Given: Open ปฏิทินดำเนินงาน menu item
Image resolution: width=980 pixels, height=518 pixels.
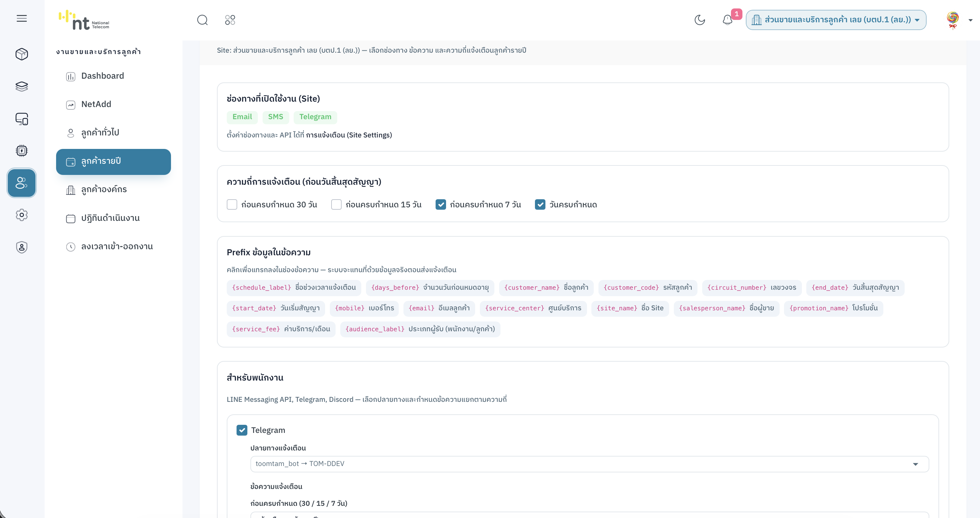Looking at the screenshot, I should click(x=113, y=218).
